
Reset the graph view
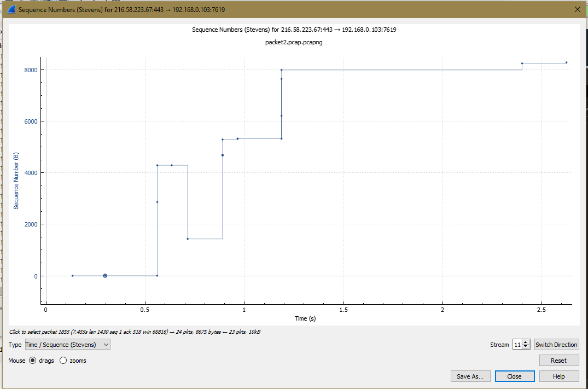[558, 361]
